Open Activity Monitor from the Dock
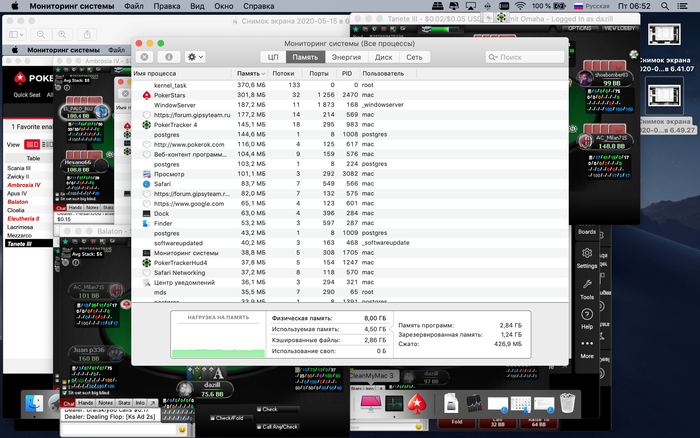The width and height of the screenshot is (700, 438). [x=394, y=404]
